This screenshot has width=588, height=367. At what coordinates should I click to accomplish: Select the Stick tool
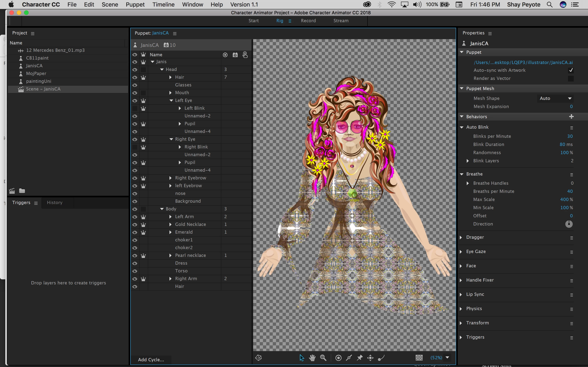[x=349, y=358]
